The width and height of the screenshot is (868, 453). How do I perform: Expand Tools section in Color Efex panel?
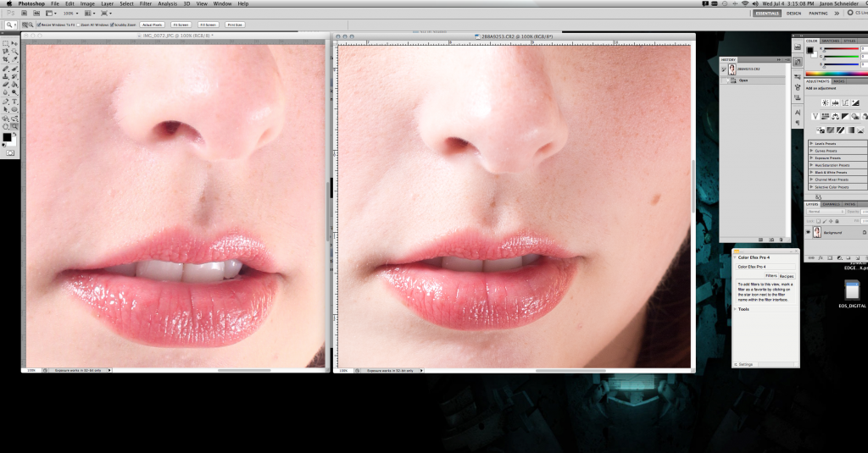point(735,309)
